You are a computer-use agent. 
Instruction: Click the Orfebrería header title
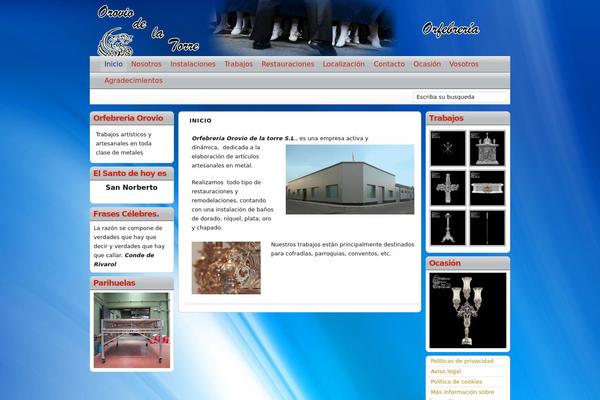tap(451, 29)
